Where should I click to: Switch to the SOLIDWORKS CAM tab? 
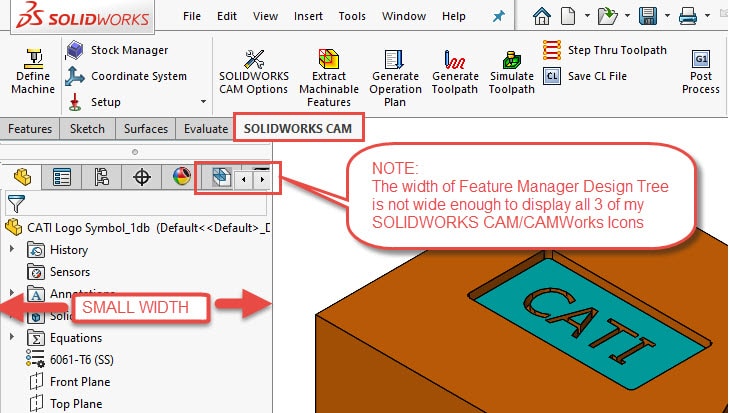[x=298, y=129]
